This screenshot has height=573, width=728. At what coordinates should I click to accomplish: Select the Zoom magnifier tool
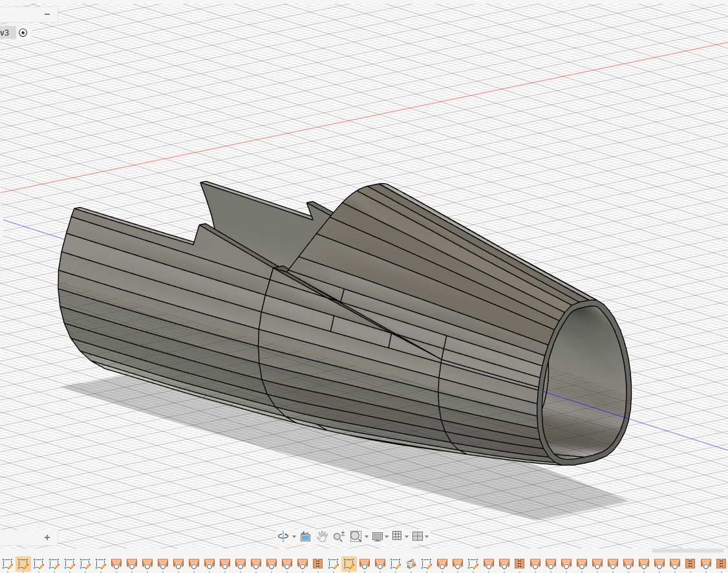[x=339, y=536]
